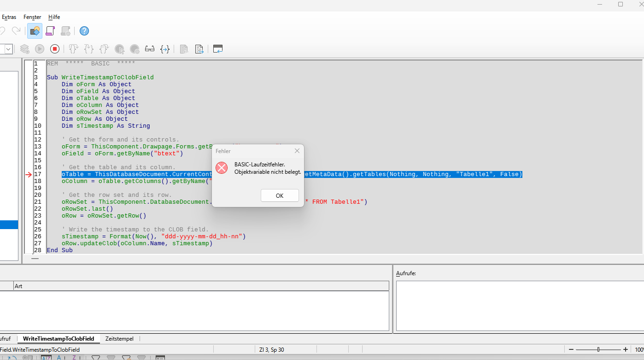Image resolution: width=644 pixels, height=360 pixels.
Task: Open LibreOffice Help icon
Action: click(84, 31)
